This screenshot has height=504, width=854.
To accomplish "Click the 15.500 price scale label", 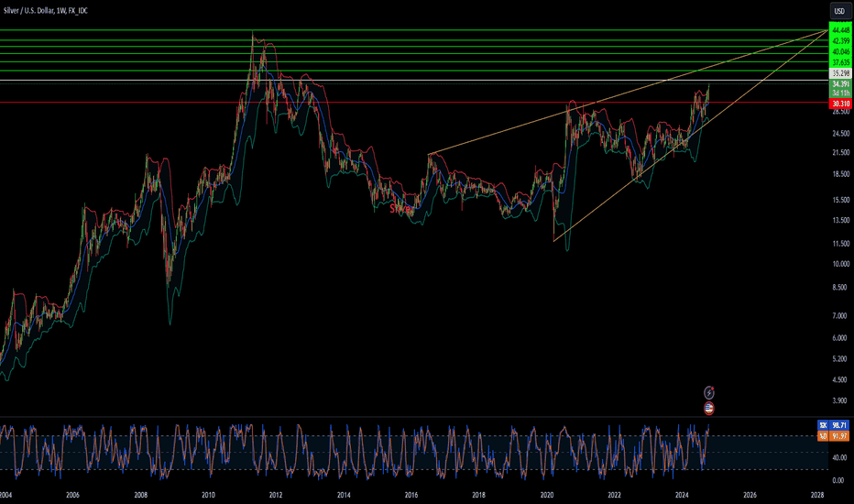I will (x=841, y=200).
